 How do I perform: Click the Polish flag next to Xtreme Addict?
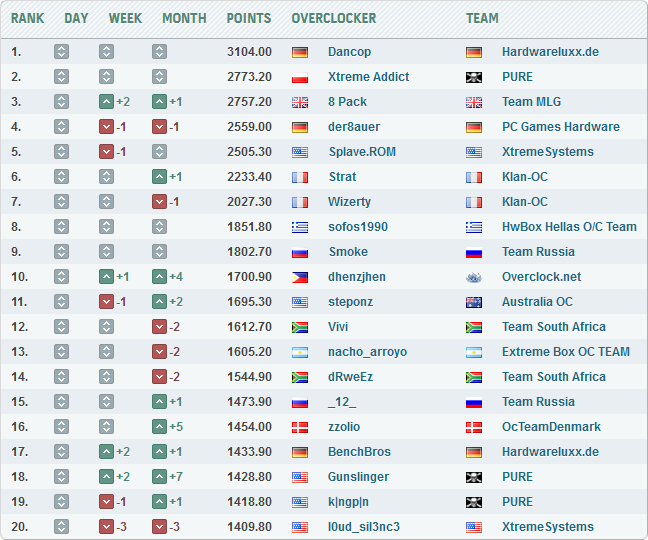(300, 77)
